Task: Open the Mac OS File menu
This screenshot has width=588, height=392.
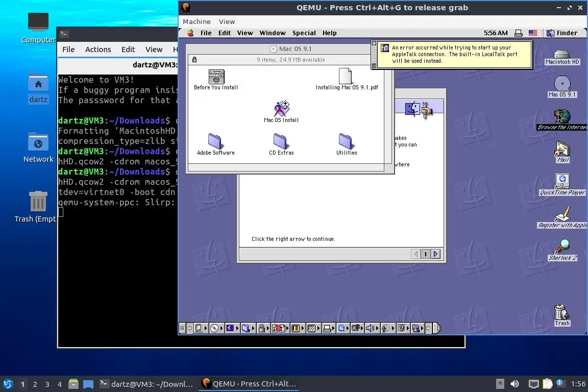Action: pyautogui.click(x=206, y=33)
